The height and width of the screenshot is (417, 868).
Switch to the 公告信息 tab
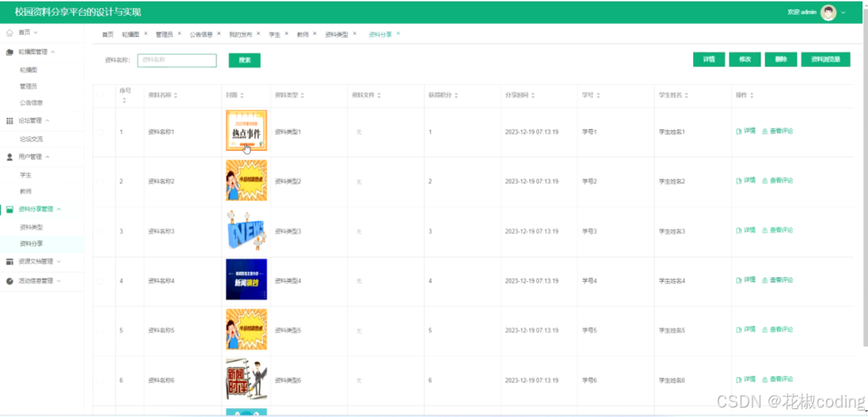click(201, 35)
